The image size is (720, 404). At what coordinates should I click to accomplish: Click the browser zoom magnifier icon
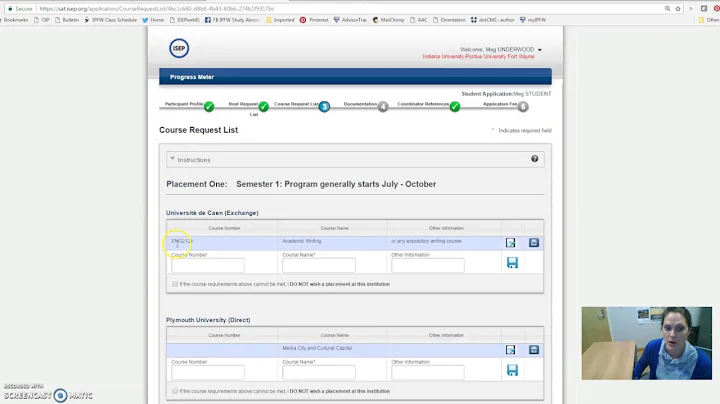[x=667, y=9]
